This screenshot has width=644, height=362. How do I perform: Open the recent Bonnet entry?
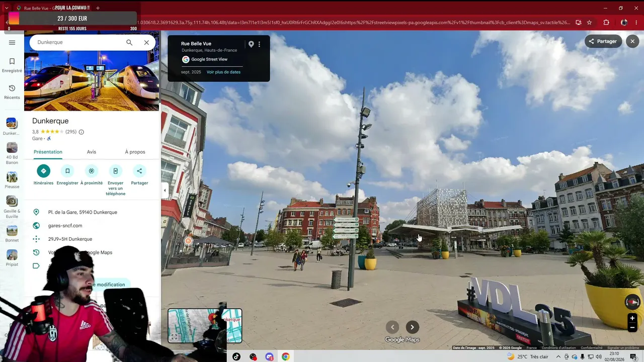click(12, 234)
